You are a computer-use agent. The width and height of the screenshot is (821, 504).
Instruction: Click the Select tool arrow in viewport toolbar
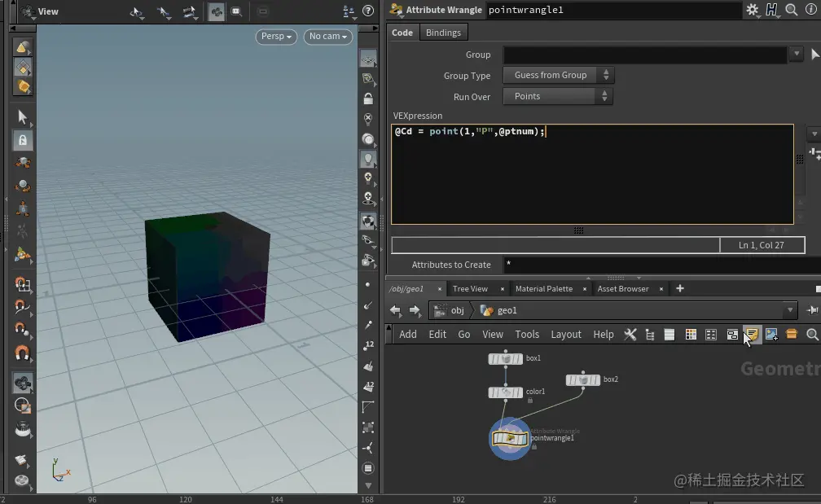(22, 116)
